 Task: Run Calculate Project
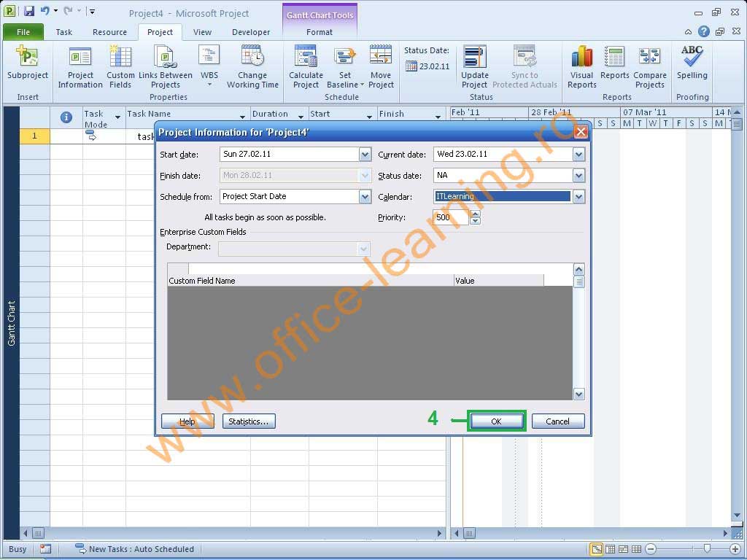pyautogui.click(x=306, y=66)
